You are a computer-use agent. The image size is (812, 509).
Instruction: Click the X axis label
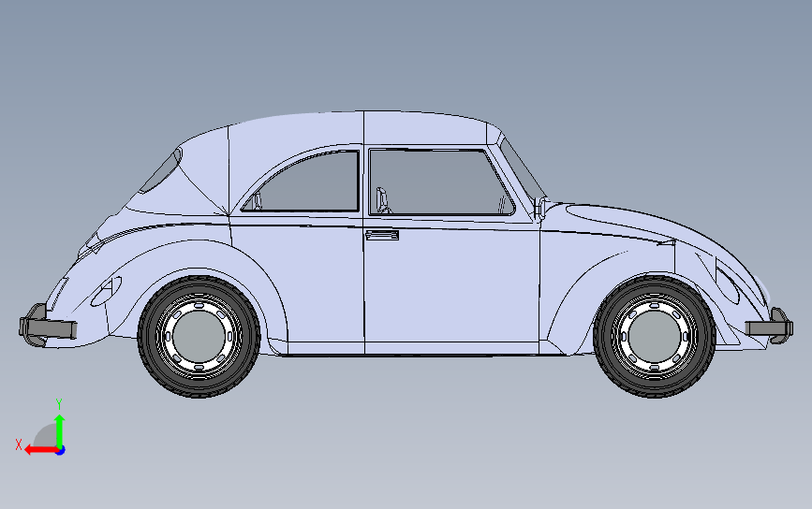(19, 444)
